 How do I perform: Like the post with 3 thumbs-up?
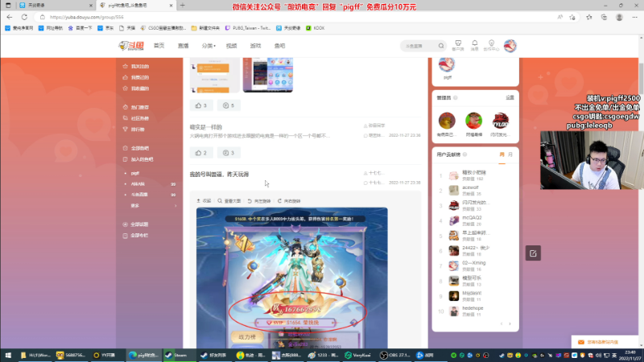pos(201,105)
